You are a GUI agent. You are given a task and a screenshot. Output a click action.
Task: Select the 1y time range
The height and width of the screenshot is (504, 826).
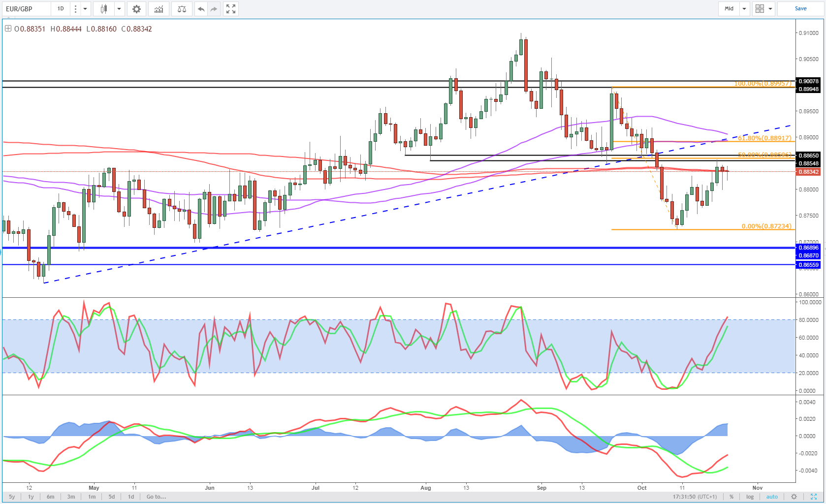point(31,497)
